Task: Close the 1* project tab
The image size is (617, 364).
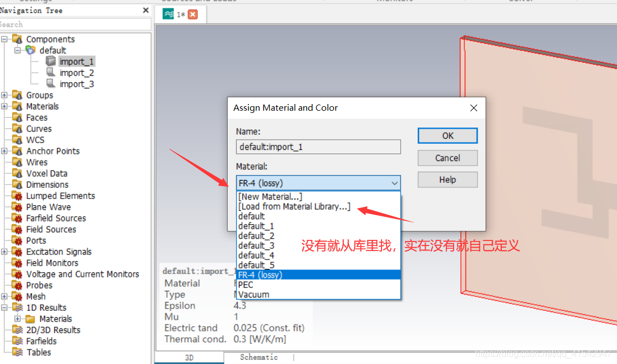Action: tap(193, 15)
